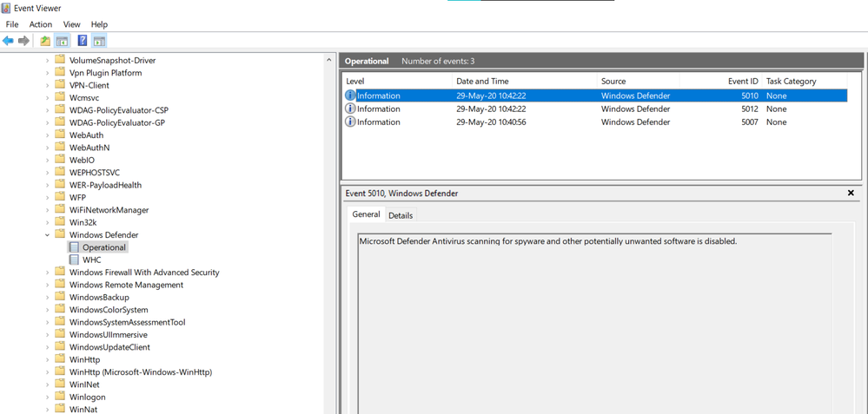Image resolution: width=868 pixels, height=414 pixels.
Task: Click the event description text box
Action: pyautogui.click(x=594, y=324)
